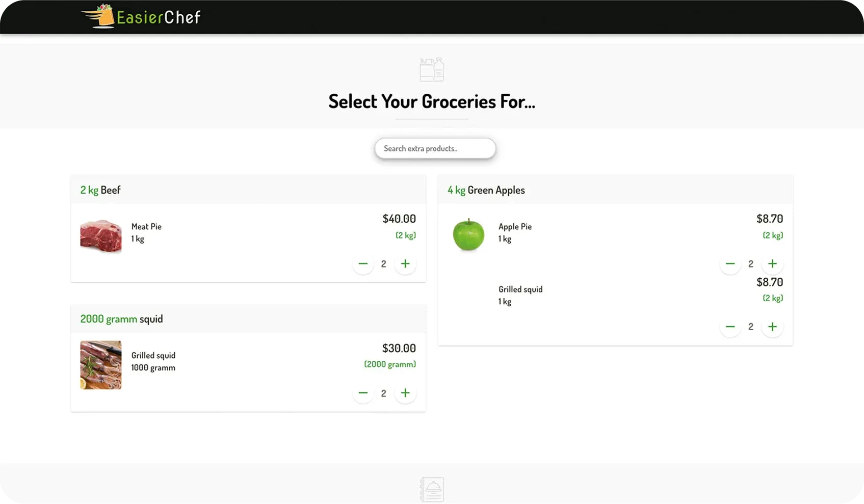Click the Apple Pie product name
864x504 pixels.
515,227
